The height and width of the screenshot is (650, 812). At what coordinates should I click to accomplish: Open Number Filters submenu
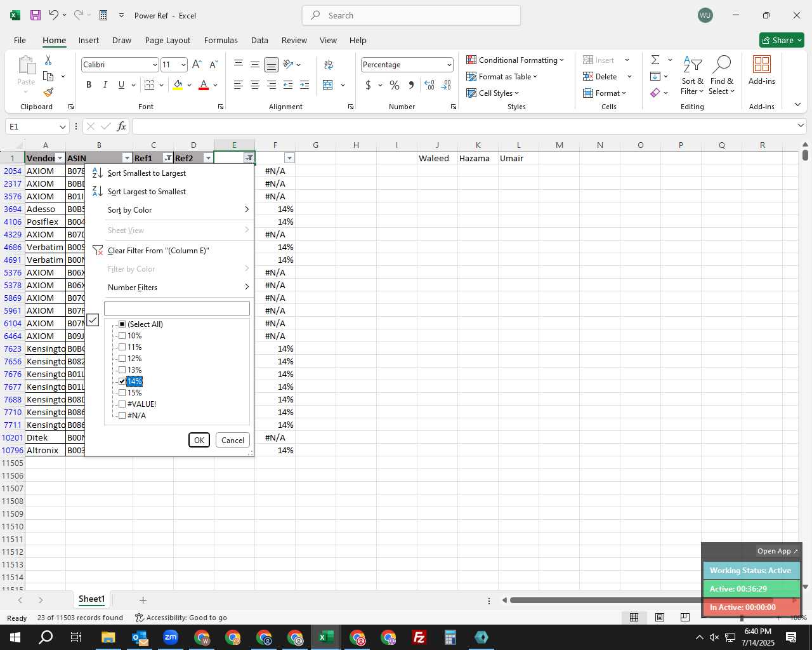[x=169, y=287]
